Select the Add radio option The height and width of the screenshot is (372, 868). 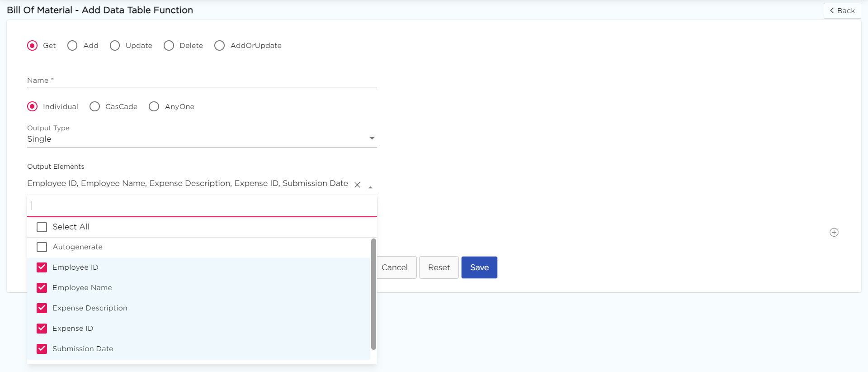click(72, 46)
